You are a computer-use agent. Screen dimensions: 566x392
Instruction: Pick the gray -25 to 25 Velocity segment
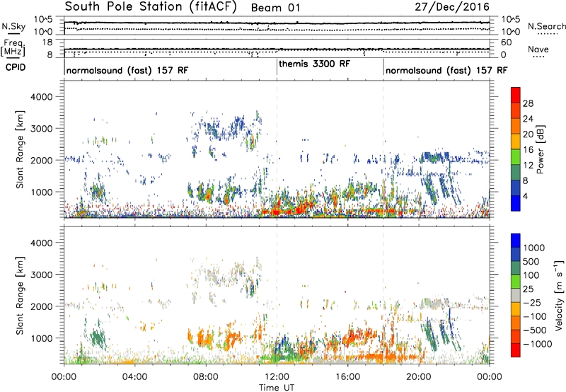coord(516,295)
